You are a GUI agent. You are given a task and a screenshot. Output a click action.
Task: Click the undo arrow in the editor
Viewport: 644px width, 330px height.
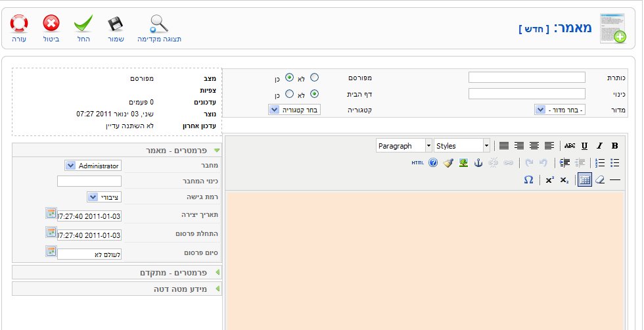544,163
